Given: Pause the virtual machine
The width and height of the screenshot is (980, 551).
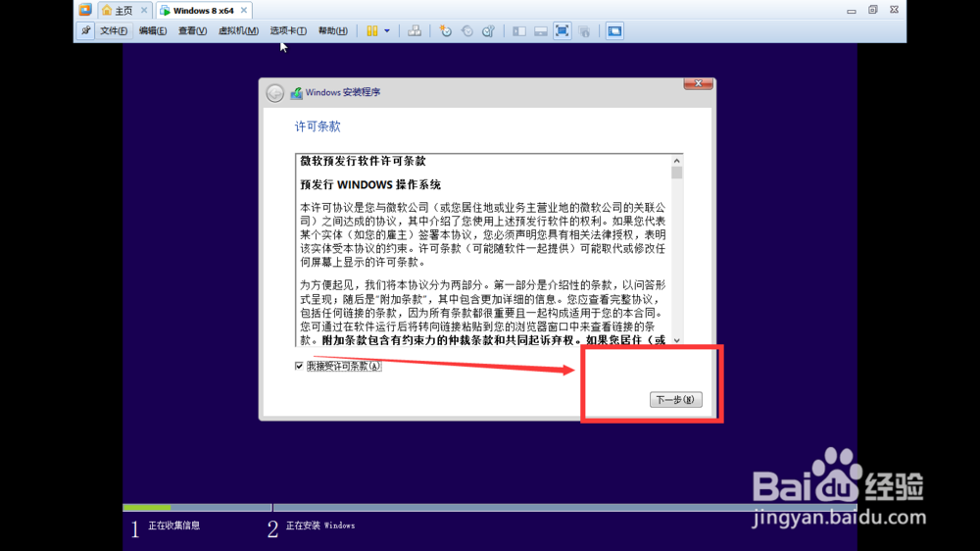Looking at the screenshot, I should pos(371,30).
